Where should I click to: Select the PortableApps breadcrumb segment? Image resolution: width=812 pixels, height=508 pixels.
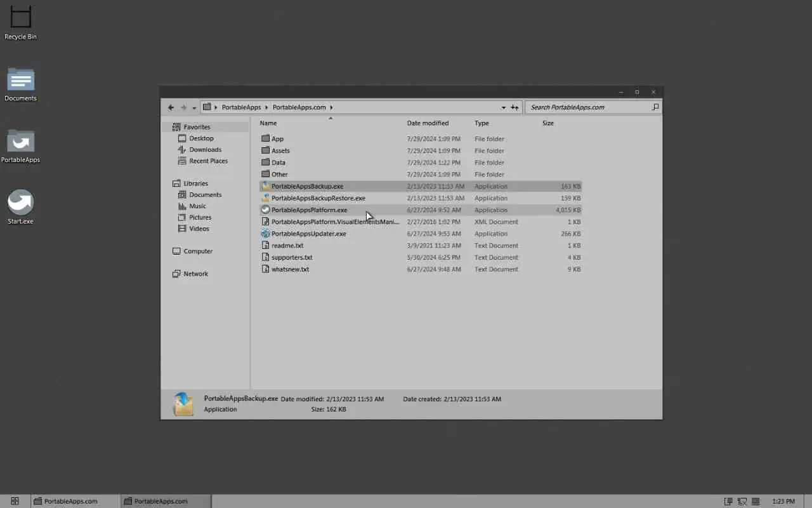point(241,107)
